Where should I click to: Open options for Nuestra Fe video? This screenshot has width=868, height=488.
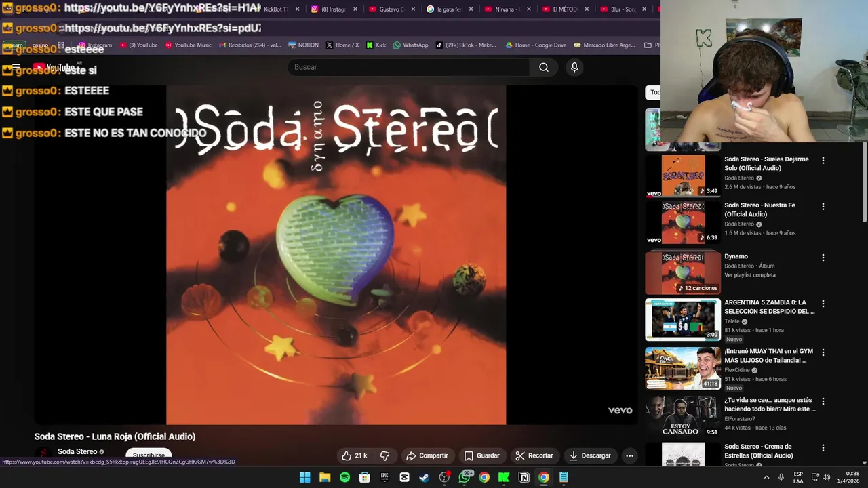tap(823, 207)
